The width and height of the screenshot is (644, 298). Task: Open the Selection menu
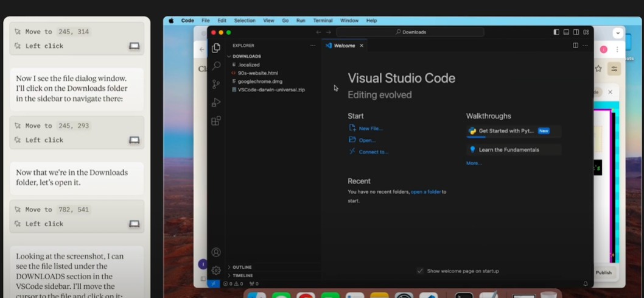[x=245, y=21]
